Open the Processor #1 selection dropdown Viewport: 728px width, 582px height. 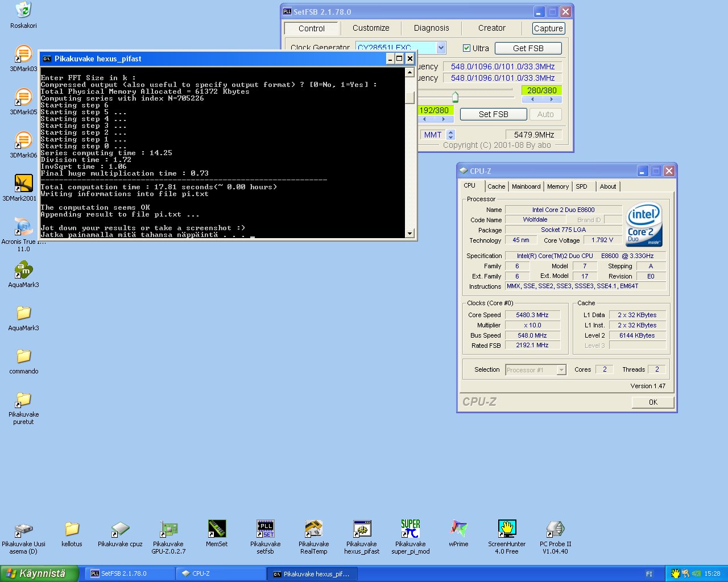click(x=561, y=370)
